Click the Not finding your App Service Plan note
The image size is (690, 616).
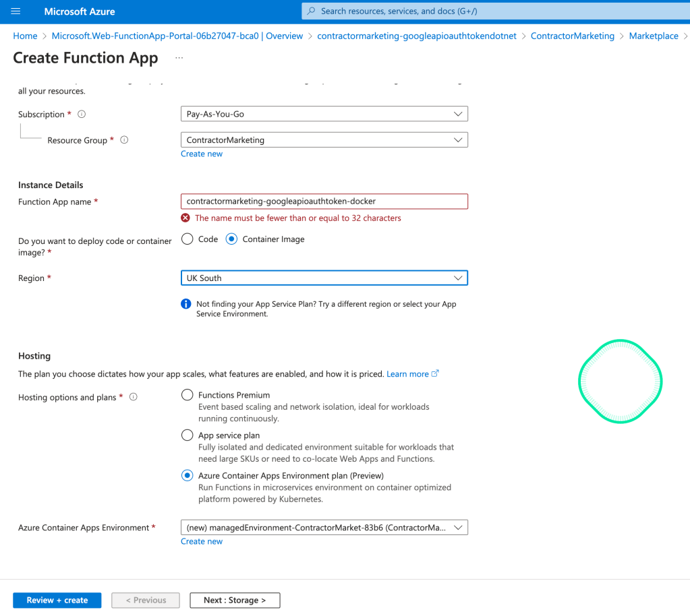coord(326,309)
